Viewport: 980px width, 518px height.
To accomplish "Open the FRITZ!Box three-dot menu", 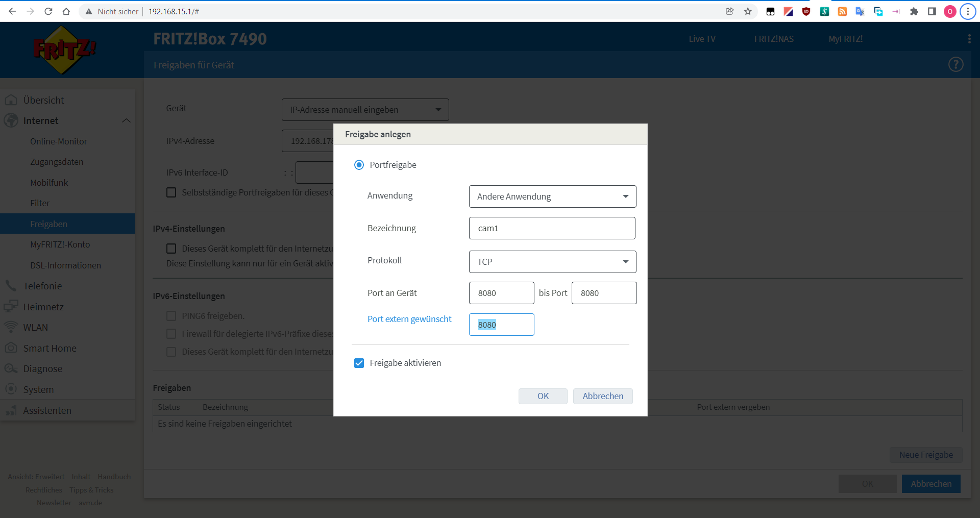I will 969,39.
